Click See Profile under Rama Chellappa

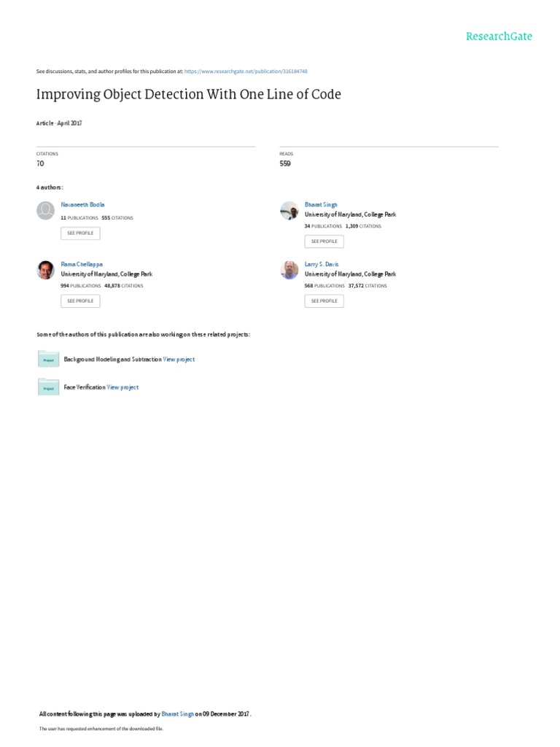[80, 301]
